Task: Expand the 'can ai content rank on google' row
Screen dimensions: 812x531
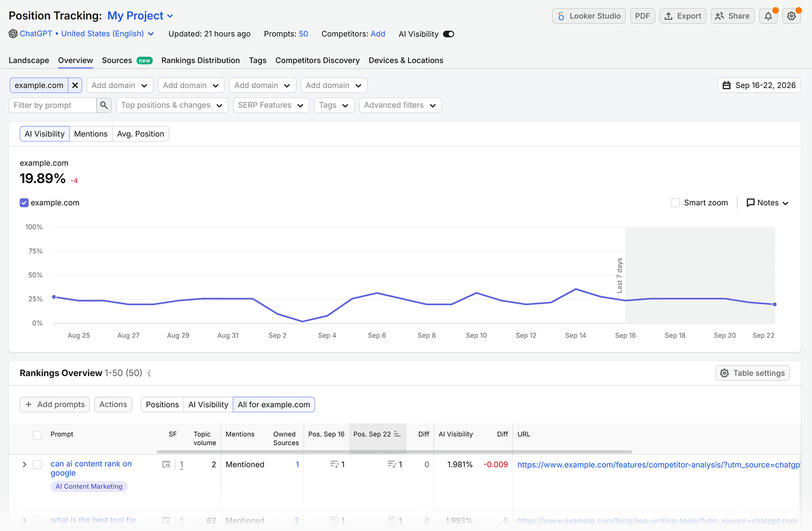Action: click(x=24, y=465)
